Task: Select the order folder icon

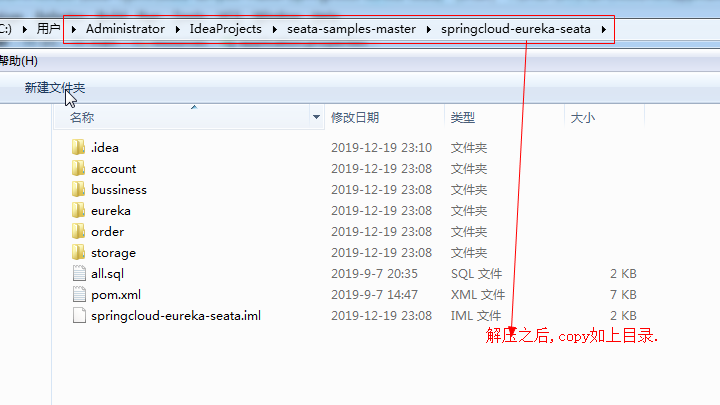Action: pyautogui.click(x=79, y=231)
